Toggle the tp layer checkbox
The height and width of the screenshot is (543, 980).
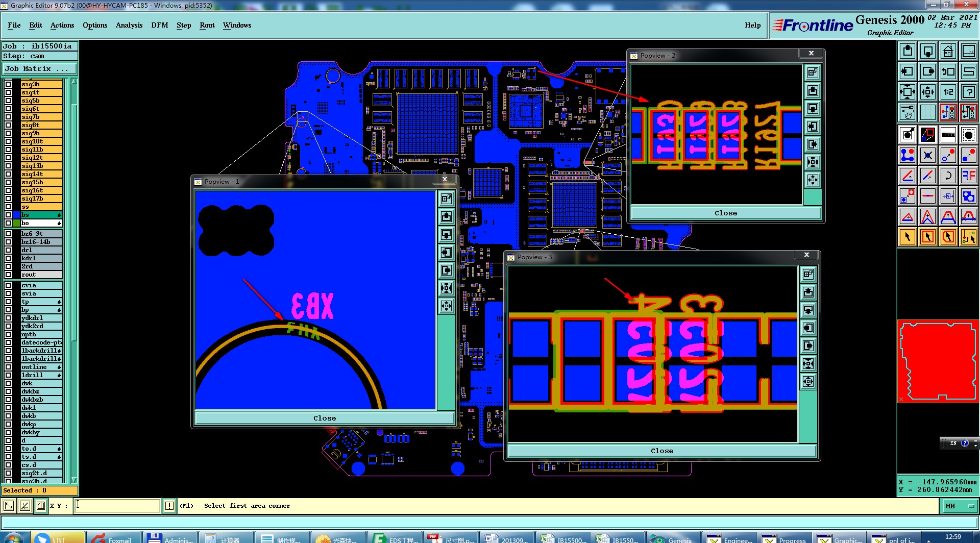8,302
